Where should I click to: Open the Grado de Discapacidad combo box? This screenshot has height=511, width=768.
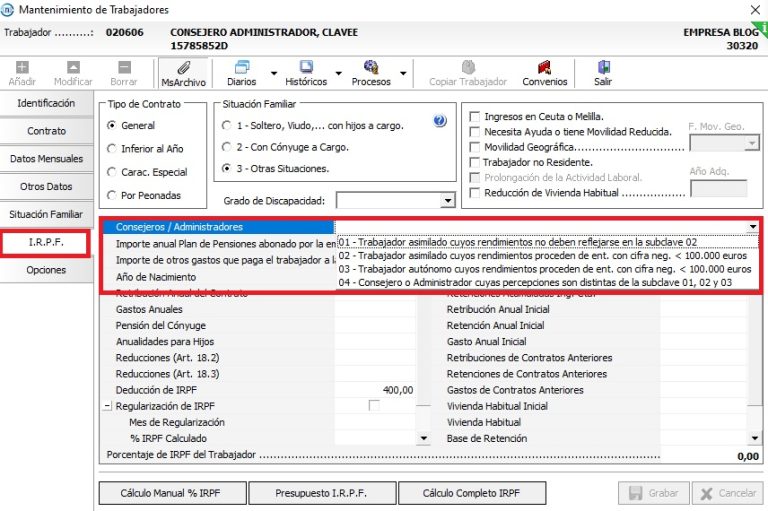[447, 200]
